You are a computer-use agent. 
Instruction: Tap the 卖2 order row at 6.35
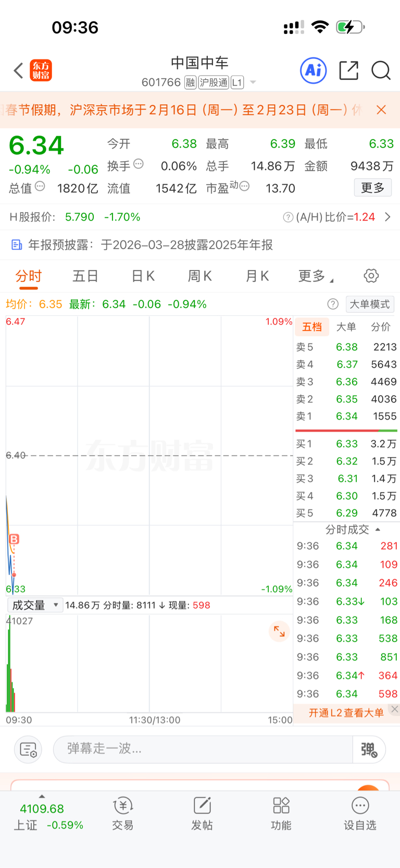click(346, 399)
